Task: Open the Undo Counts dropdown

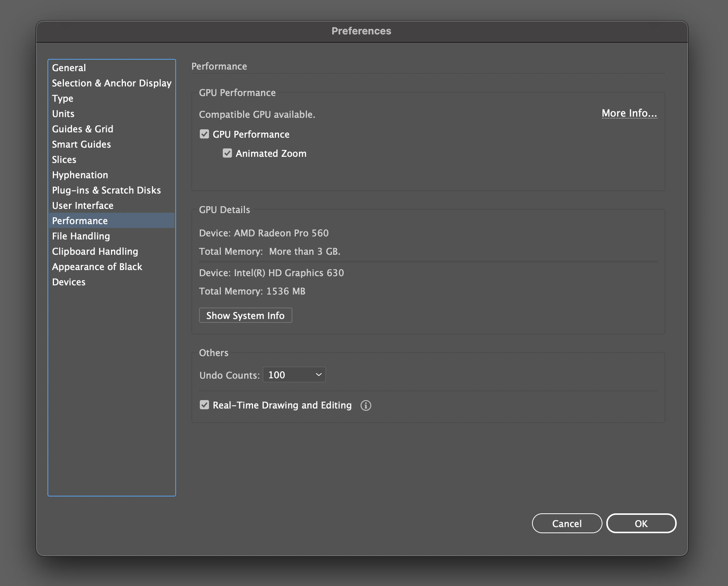Action: click(x=294, y=374)
